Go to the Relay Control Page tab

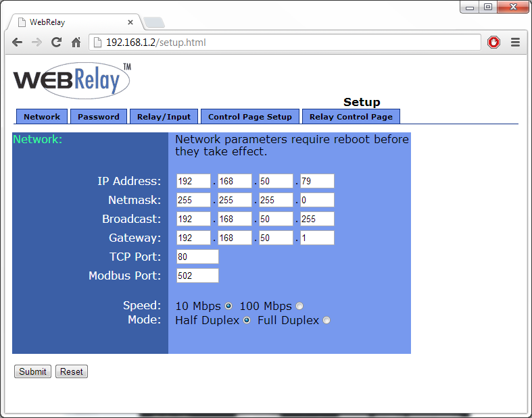click(x=351, y=117)
